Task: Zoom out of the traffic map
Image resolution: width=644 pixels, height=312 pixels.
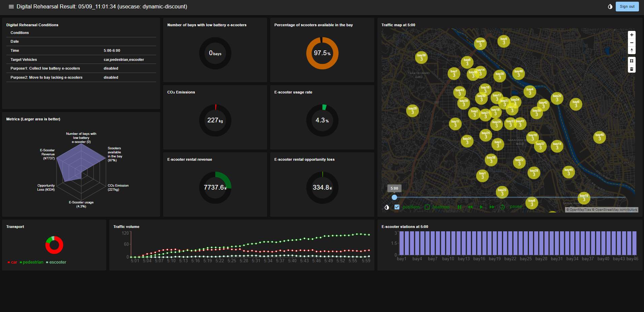Action: pos(632,43)
